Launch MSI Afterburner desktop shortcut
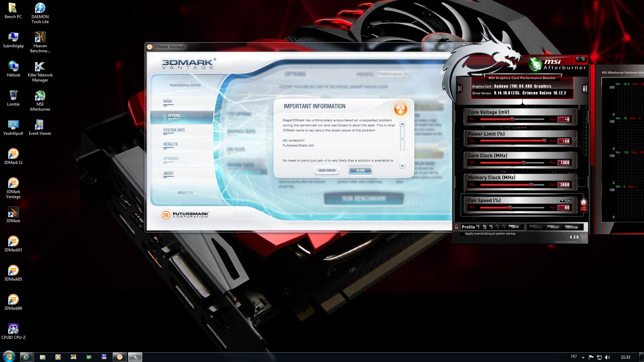 click(40, 100)
